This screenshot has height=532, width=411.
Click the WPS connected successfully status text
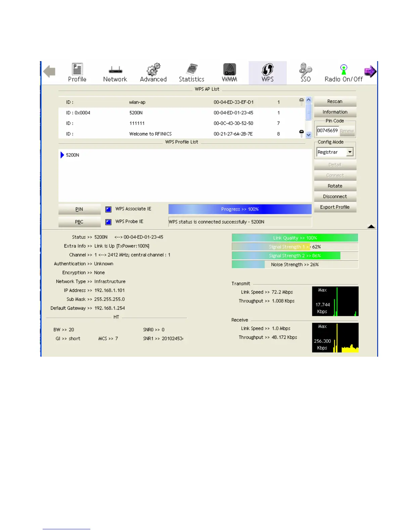(x=216, y=222)
